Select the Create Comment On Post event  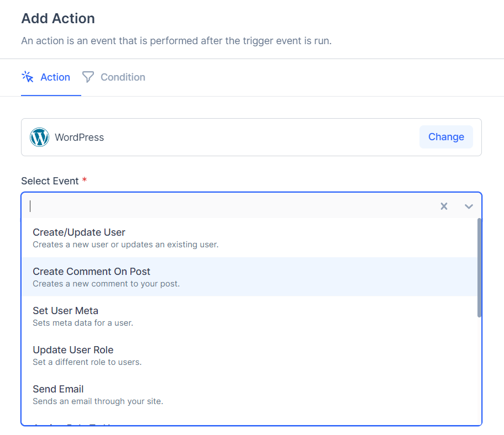click(92, 272)
